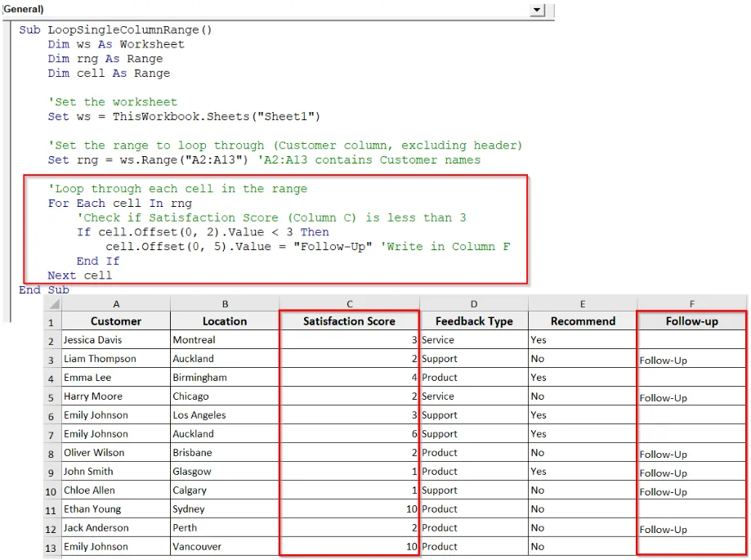Viewport: 751px width, 560px height.
Task: Click the "Customer" header cell
Action: (x=116, y=321)
